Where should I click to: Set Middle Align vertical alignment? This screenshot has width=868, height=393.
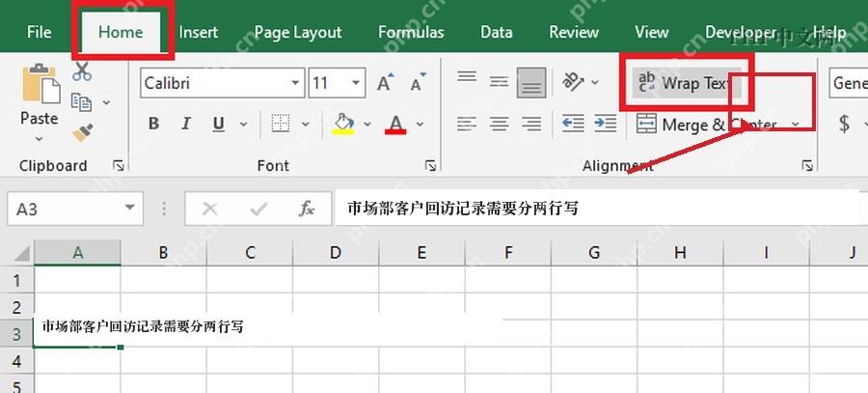pyautogui.click(x=500, y=82)
